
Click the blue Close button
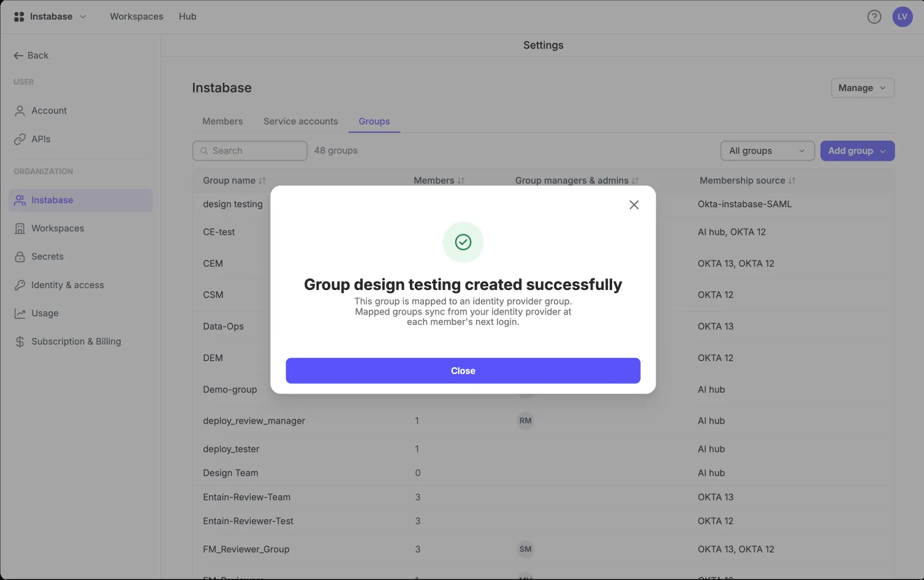pos(463,371)
